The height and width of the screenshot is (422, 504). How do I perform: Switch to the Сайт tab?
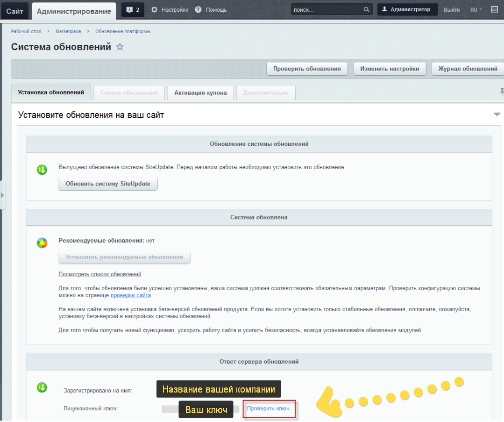[15, 11]
